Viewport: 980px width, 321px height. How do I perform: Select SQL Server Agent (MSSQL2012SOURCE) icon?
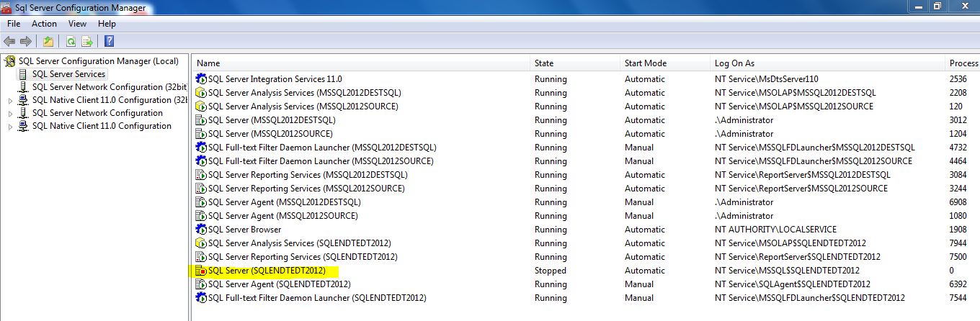pos(201,216)
